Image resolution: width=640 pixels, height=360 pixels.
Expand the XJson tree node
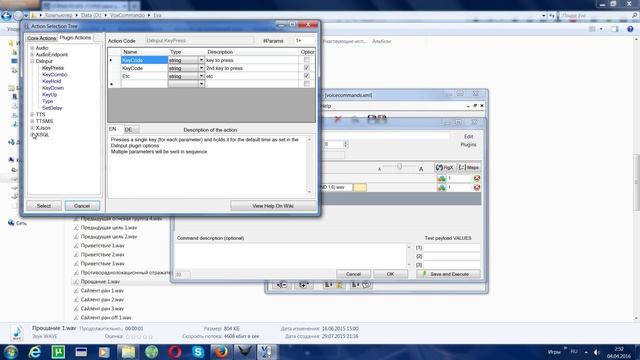click(x=32, y=128)
